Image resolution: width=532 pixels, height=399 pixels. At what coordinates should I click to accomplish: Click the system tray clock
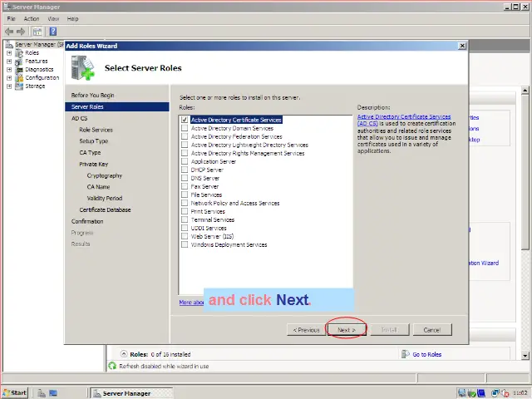coord(520,393)
